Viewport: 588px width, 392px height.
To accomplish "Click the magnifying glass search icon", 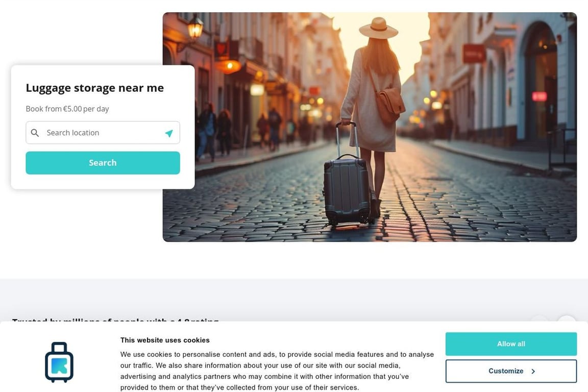I will coord(35,133).
